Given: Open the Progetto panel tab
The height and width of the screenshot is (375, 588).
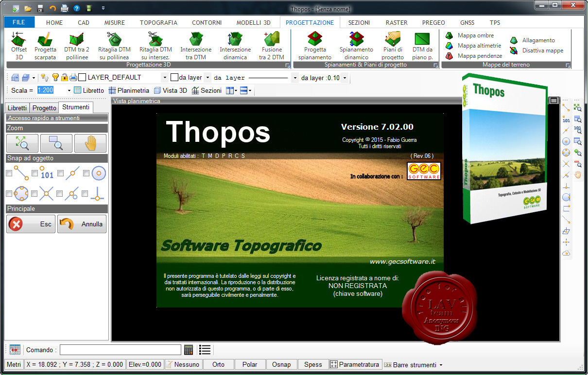Looking at the screenshot, I should (x=44, y=108).
